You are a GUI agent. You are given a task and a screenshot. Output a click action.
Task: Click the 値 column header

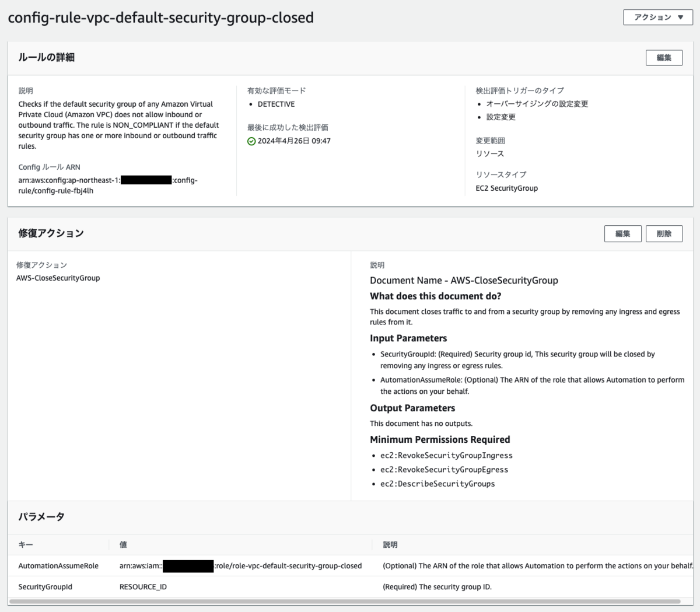[123, 545]
